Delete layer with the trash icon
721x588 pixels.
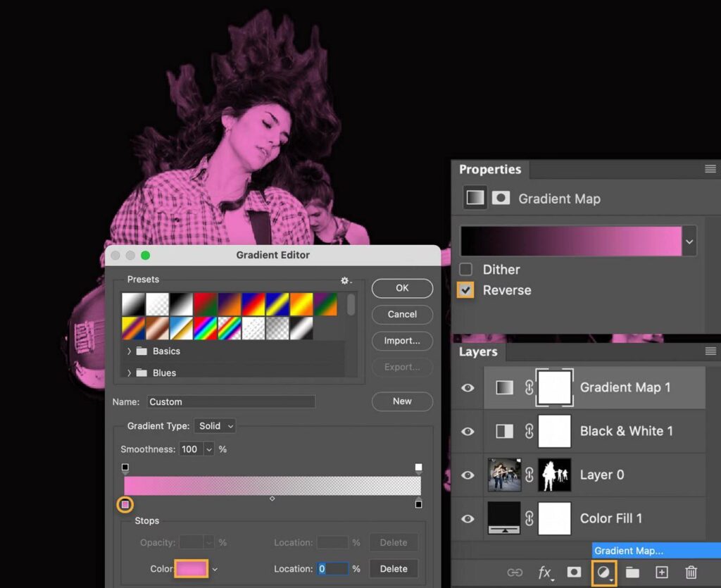(x=691, y=573)
